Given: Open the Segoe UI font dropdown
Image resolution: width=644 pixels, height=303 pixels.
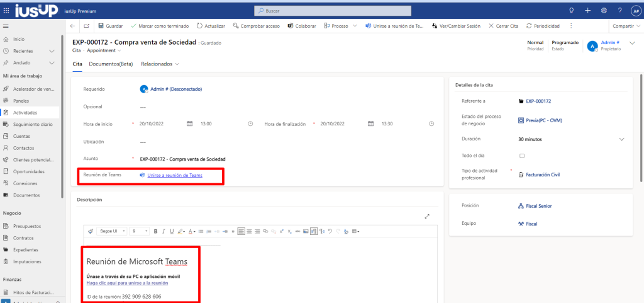Looking at the screenshot, I should [x=112, y=231].
